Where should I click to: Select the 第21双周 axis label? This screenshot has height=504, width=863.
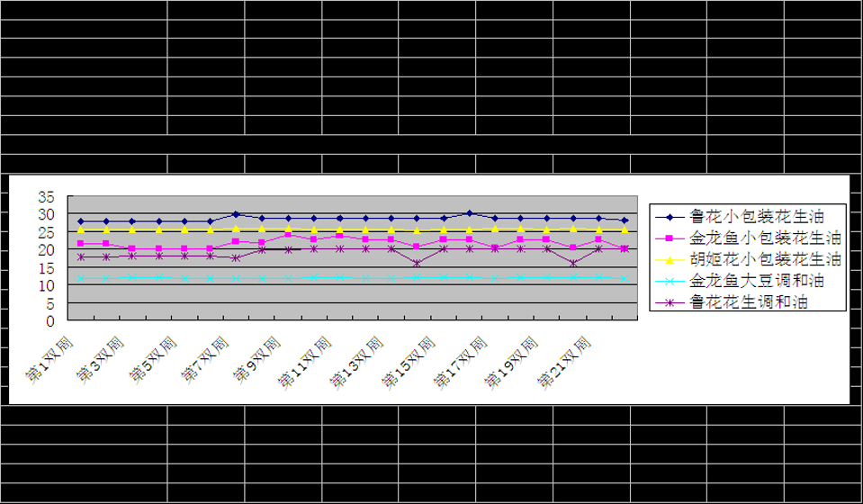564,363
